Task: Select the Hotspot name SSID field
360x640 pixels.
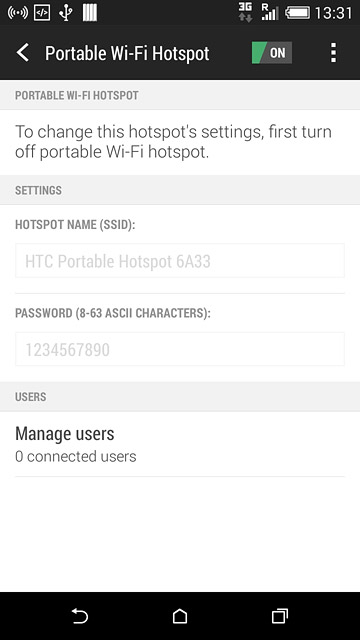Action: (180, 261)
